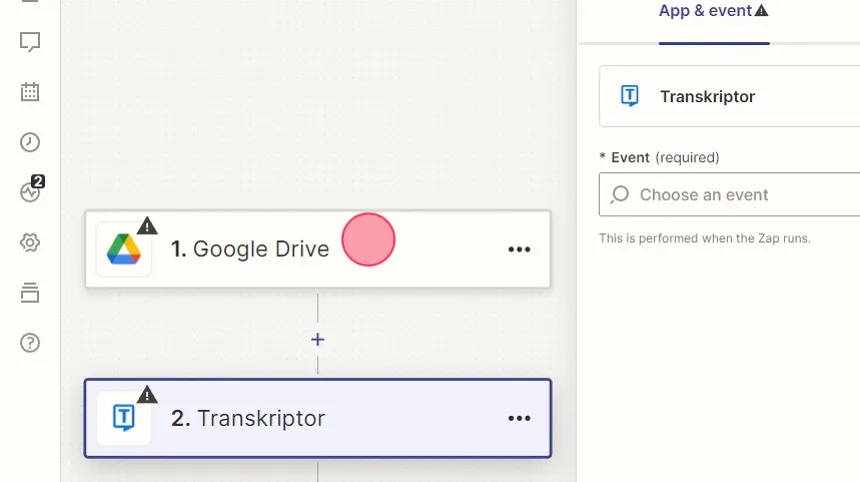Screen dimensions: 860x482
Task: Open the versions stack icon in sidebar
Action: [x=30, y=293]
